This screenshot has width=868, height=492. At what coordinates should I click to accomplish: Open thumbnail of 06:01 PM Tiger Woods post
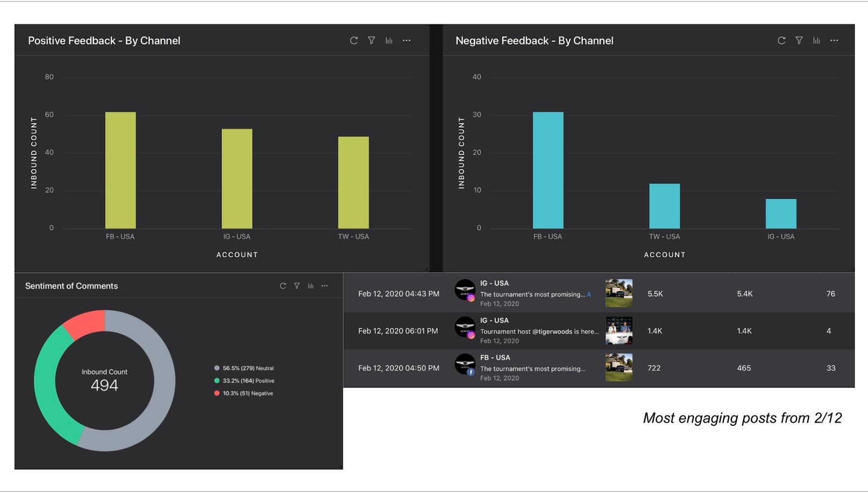coord(619,331)
